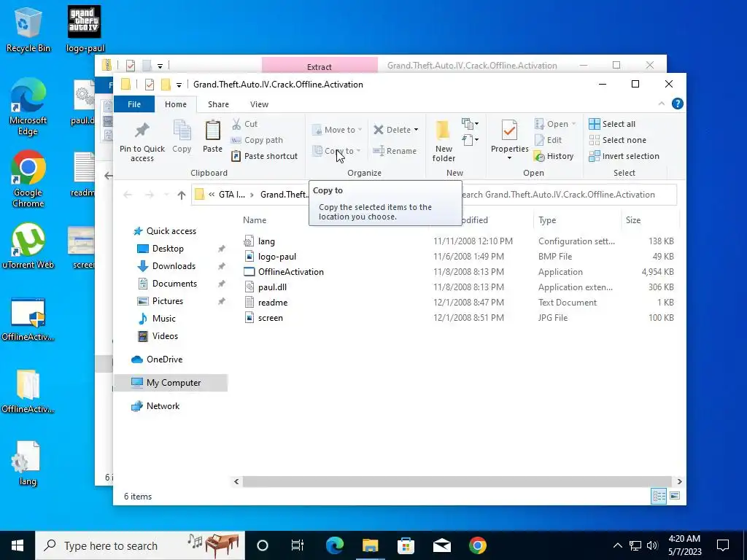Open Network in navigation pane
Screen dimensions: 747x560
pyautogui.click(x=163, y=406)
